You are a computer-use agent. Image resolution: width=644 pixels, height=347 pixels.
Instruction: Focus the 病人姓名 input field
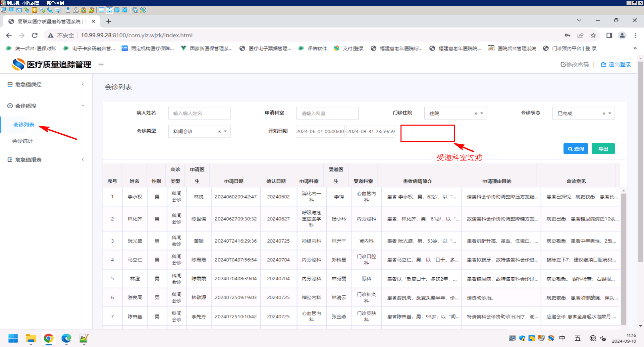pyautogui.click(x=199, y=113)
